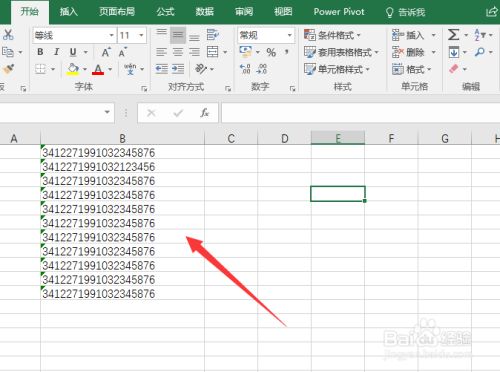Screen dimensions: 500x372
Task: Click Find and Select magnifier
Action: click(x=480, y=52)
